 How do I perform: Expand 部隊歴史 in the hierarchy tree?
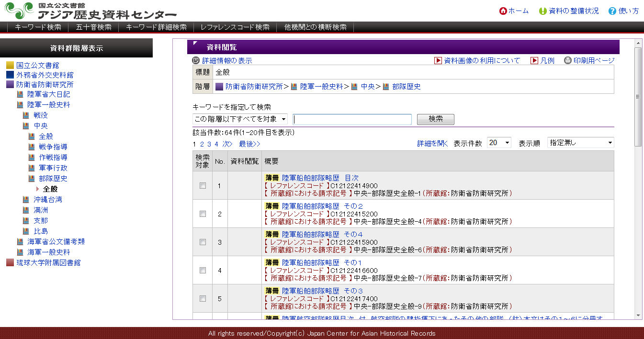pos(53,178)
